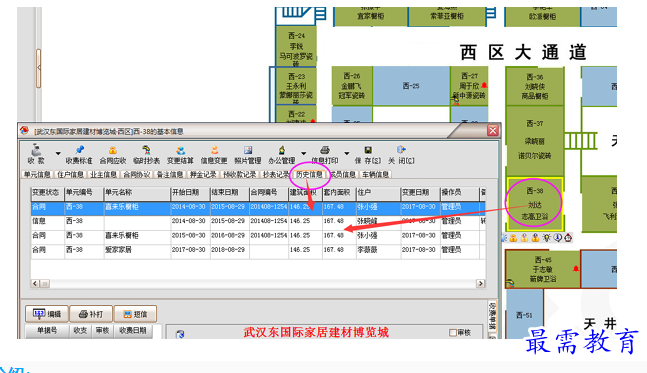Image resolution: width=647 pixels, height=373 pixels.
Task: Click the 编辑 button
Action: [x=47, y=314]
